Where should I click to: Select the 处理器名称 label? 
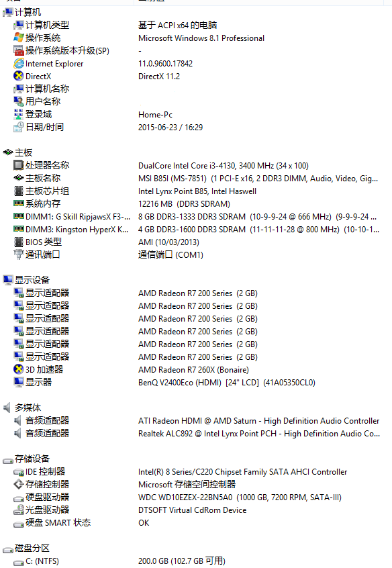click(x=47, y=165)
